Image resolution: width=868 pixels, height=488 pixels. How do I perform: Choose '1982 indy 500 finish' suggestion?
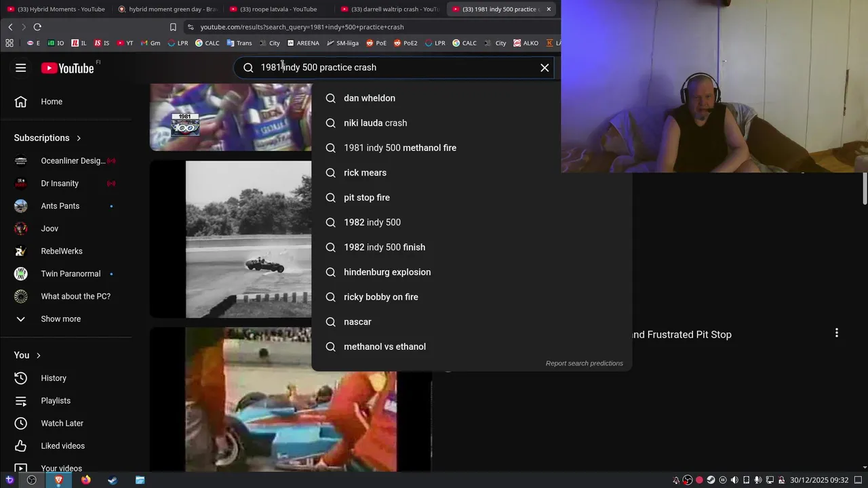[471, 247]
